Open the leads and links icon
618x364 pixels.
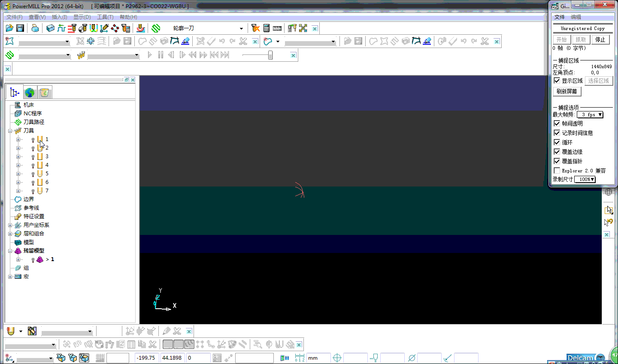click(x=94, y=28)
